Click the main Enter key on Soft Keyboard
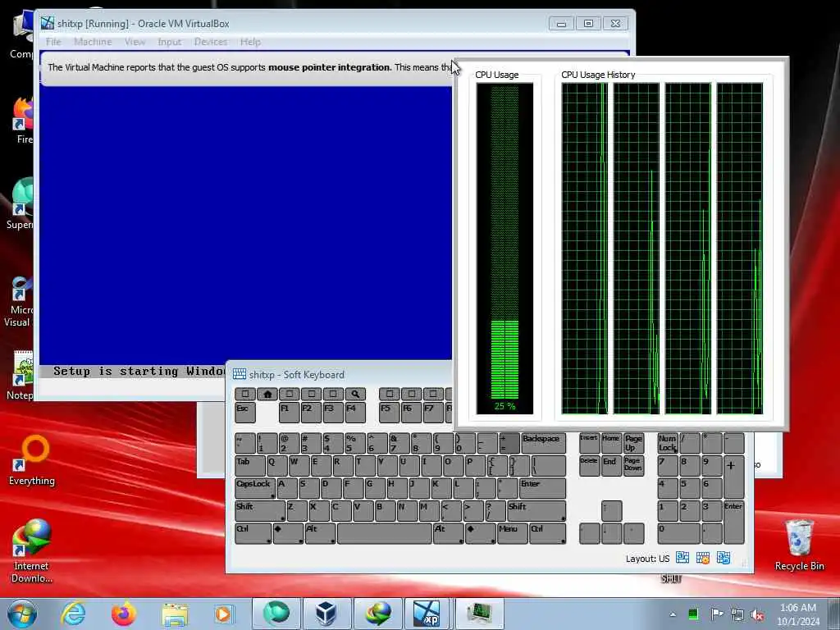The image size is (840, 630). pos(542,489)
